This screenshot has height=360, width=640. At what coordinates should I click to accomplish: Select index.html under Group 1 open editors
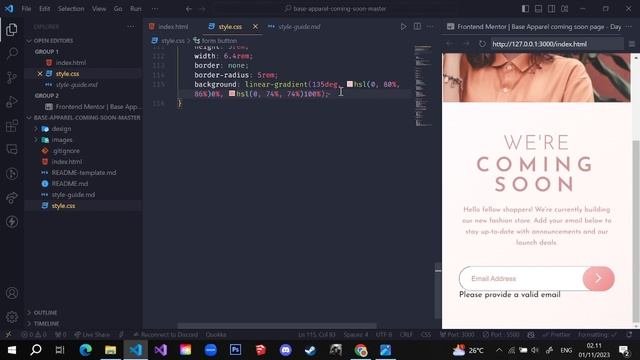(x=71, y=63)
